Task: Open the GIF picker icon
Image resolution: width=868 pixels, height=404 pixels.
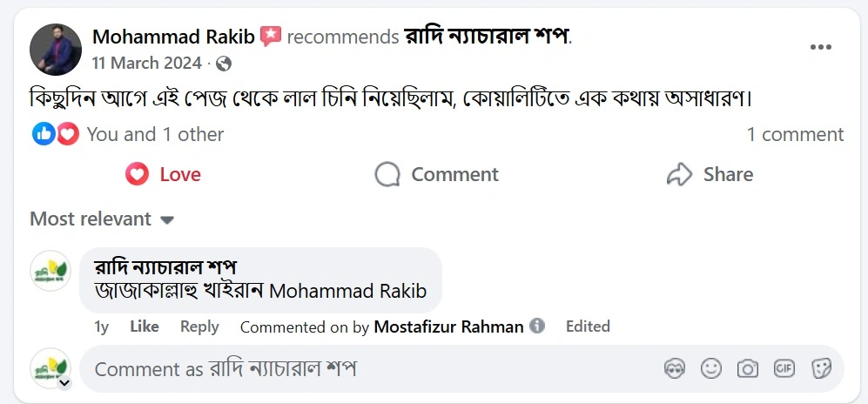Action: [784, 369]
